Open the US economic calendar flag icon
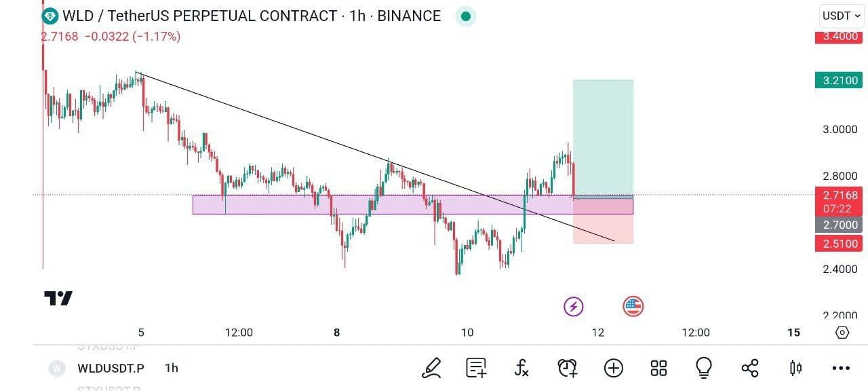868x391 pixels. pos(632,306)
